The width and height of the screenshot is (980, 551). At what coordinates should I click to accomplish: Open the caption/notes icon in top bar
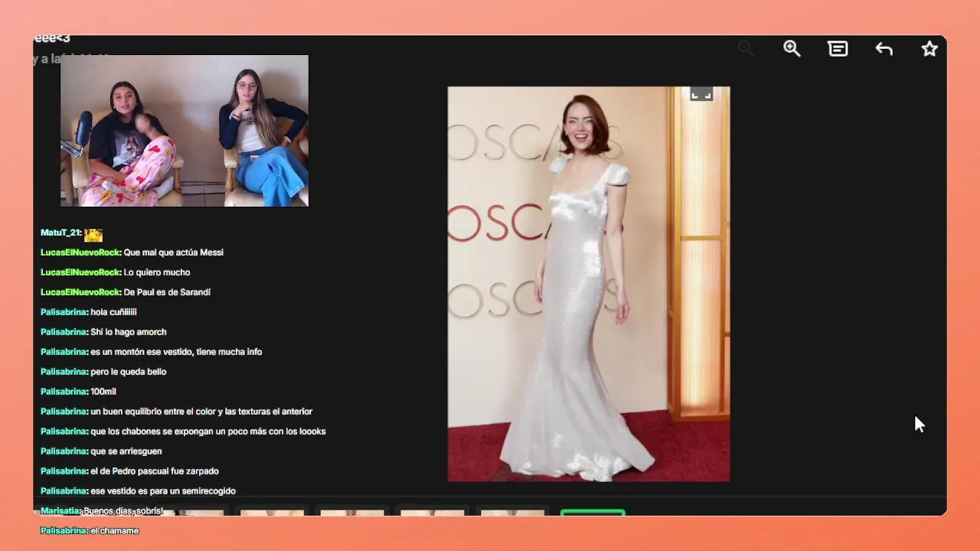click(x=838, y=49)
